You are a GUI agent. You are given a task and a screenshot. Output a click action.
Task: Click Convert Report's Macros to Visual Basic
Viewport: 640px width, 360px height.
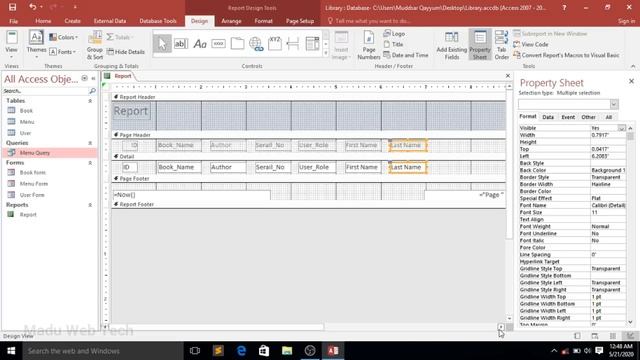[x=566, y=55]
